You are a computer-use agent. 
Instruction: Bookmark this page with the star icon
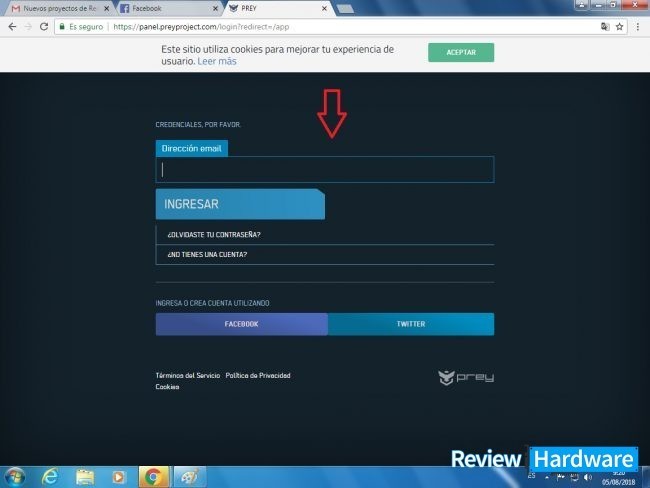(x=619, y=27)
